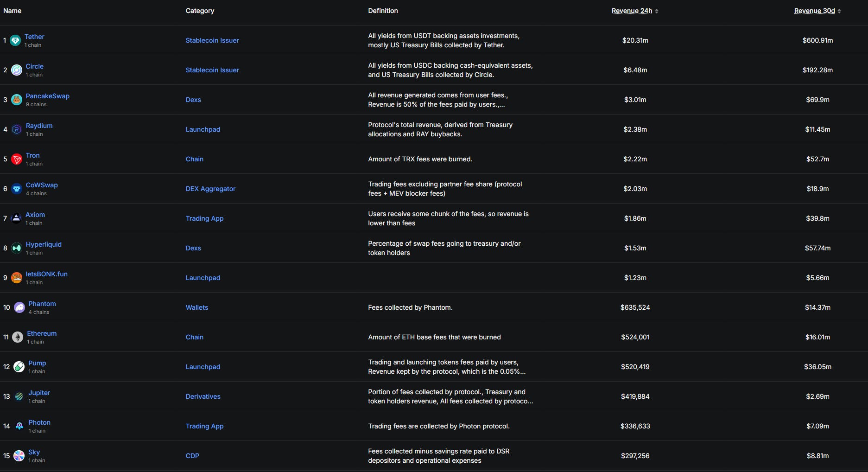Click the $57.74m Hyperliquid 30d revenue
Viewport: 868px width, 472px height.
pyautogui.click(x=817, y=248)
